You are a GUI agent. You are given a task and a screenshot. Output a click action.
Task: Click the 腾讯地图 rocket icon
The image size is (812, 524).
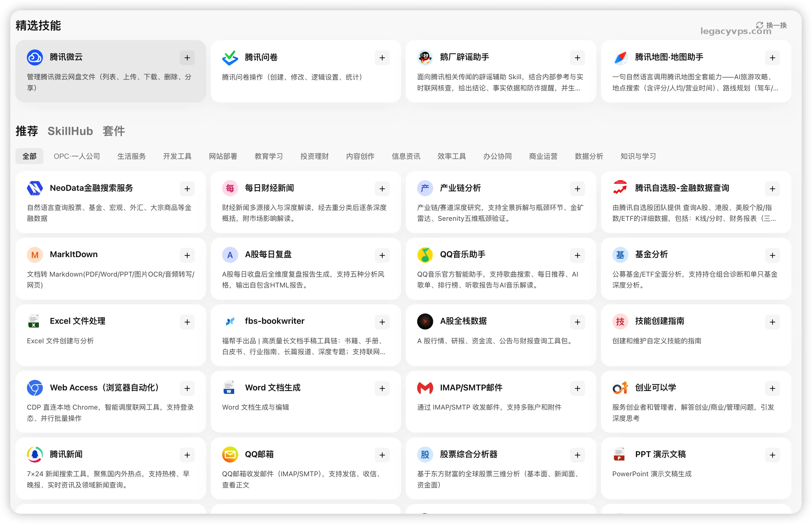point(620,57)
